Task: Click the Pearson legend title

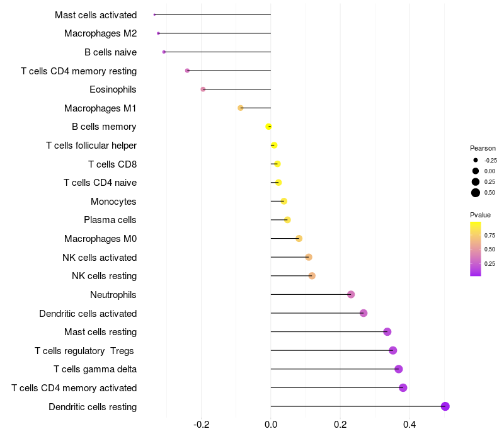Action: click(x=483, y=148)
